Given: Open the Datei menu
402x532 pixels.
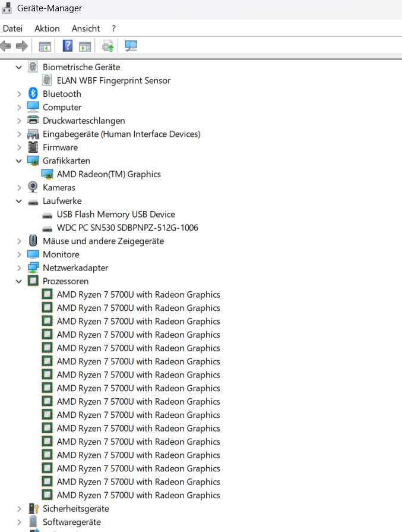Looking at the screenshot, I should (x=12, y=29).
